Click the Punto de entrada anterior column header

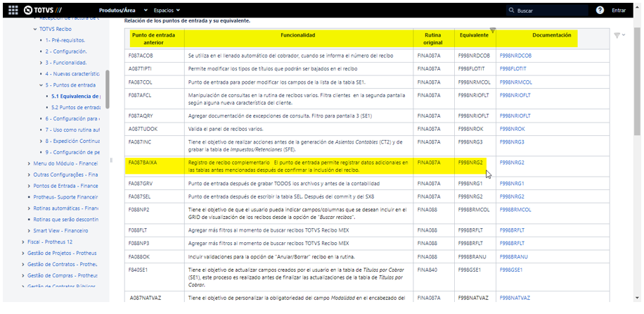coord(154,39)
